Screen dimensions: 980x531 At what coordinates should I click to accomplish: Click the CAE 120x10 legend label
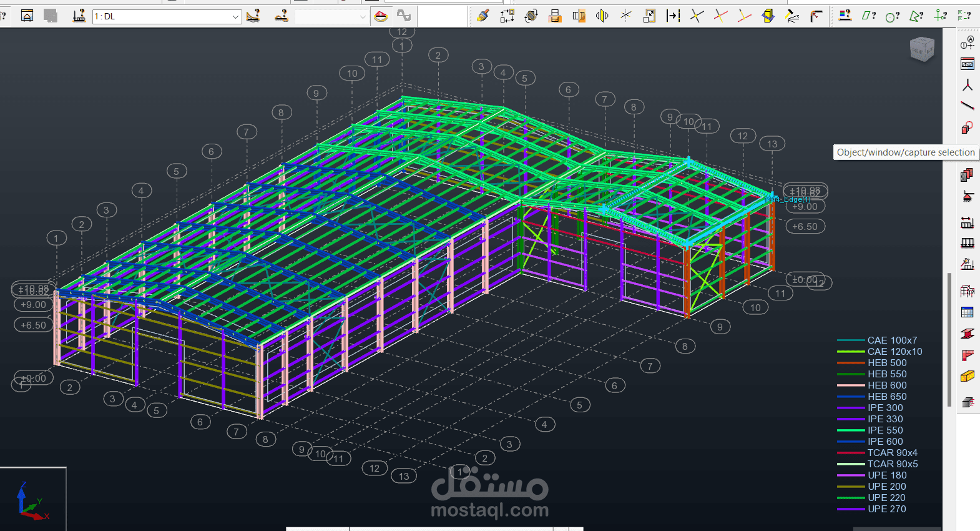(x=894, y=352)
